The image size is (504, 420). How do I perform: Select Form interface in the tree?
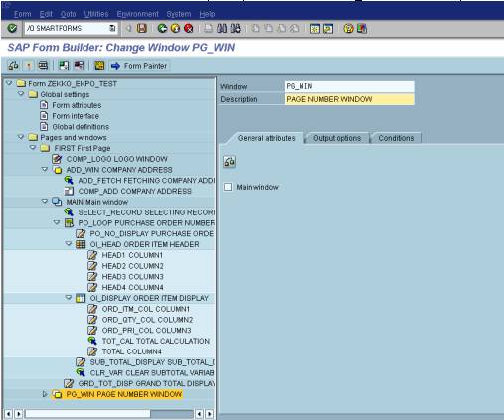[76, 116]
